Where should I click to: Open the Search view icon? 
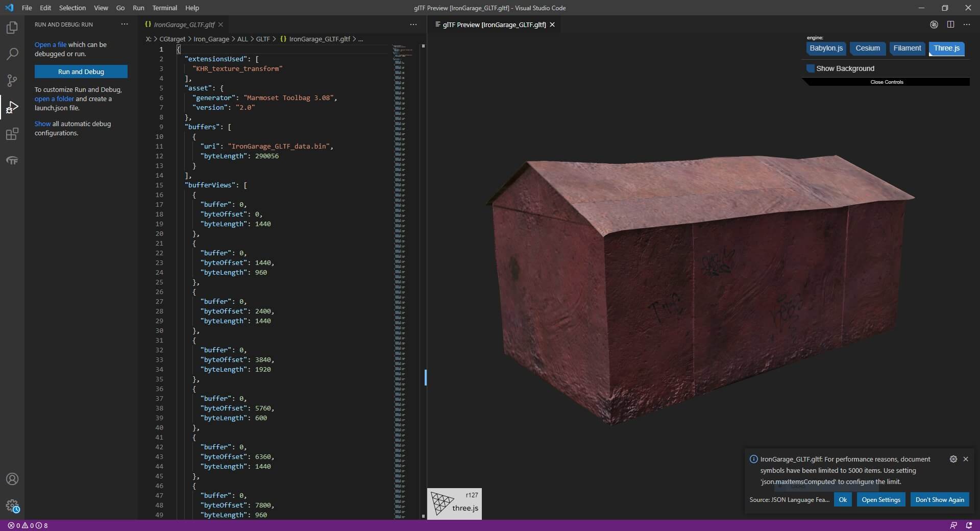click(x=12, y=54)
